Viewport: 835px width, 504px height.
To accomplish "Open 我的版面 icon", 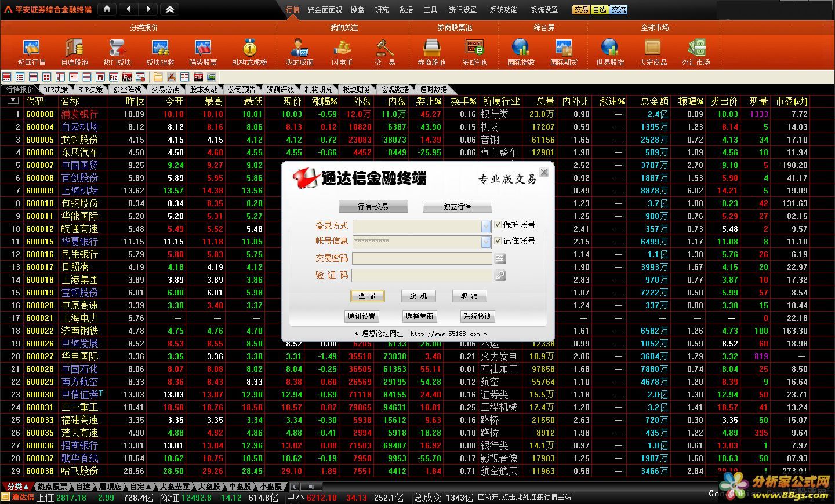I will click(x=299, y=52).
